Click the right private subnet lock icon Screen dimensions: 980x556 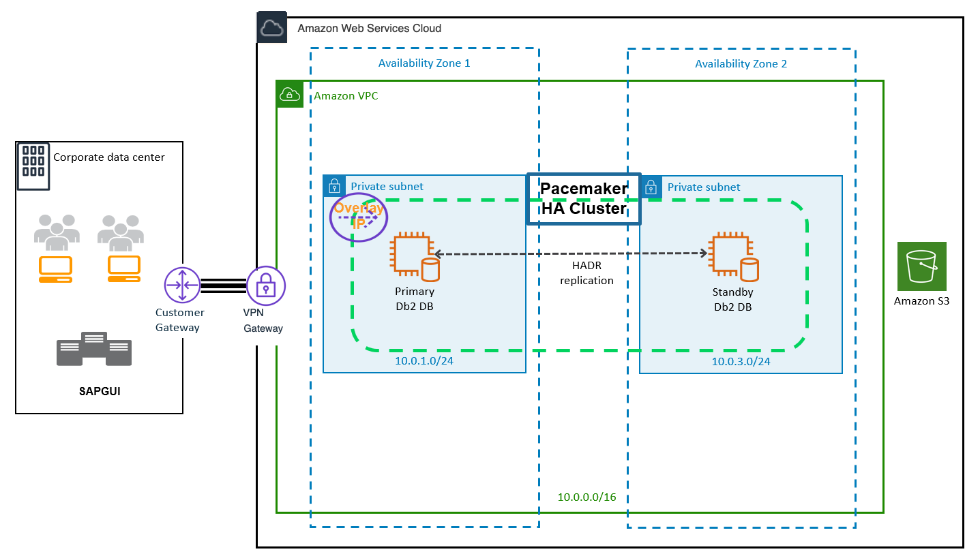tap(651, 187)
